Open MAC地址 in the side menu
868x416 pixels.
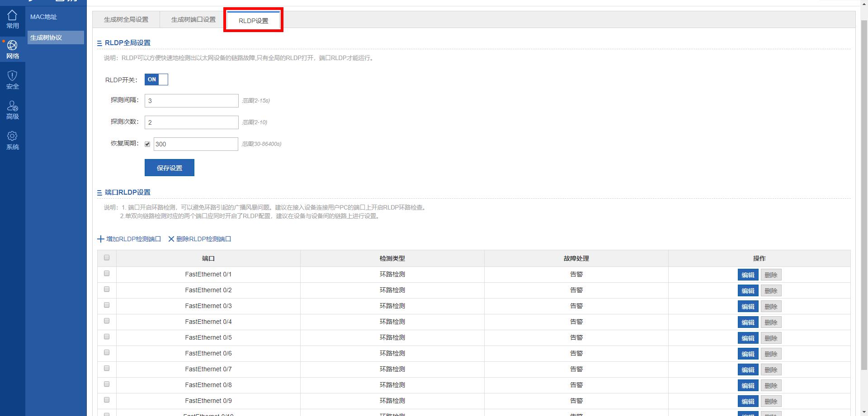click(44, 17)
